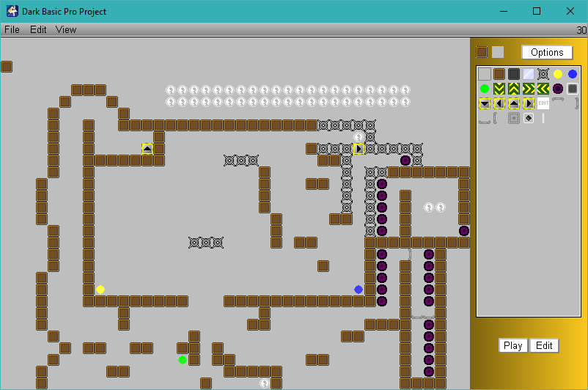This screenshot has width=588, height=390.
Task: Select the yellow right-arrow tile in the palette
Action: 529,103
